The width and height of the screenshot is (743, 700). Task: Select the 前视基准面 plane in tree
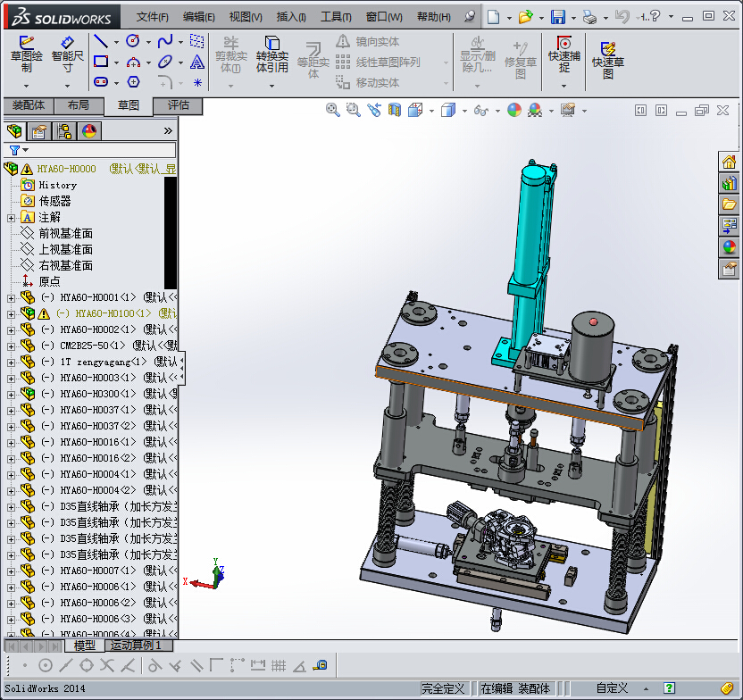[x=65, y=234]
